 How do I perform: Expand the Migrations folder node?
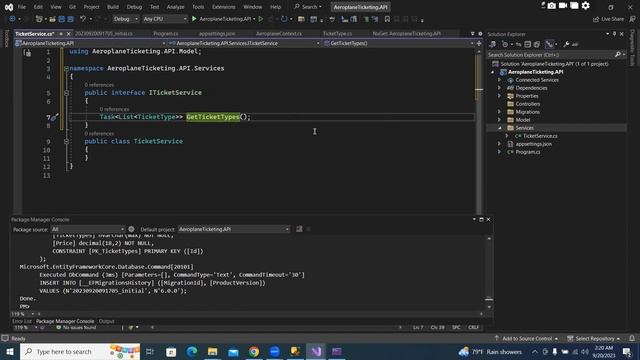pyautogui.click(x=499, y=112)
